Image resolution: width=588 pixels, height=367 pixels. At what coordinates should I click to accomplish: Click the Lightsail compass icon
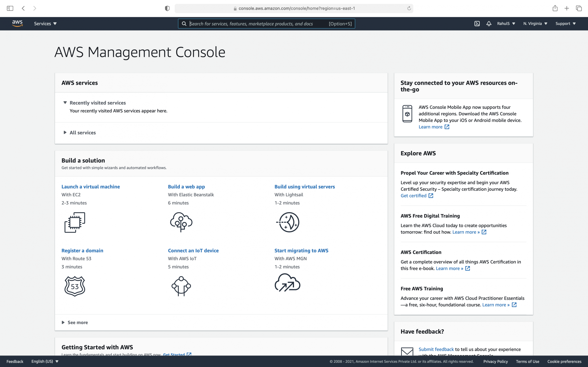[x=288, y=222]
